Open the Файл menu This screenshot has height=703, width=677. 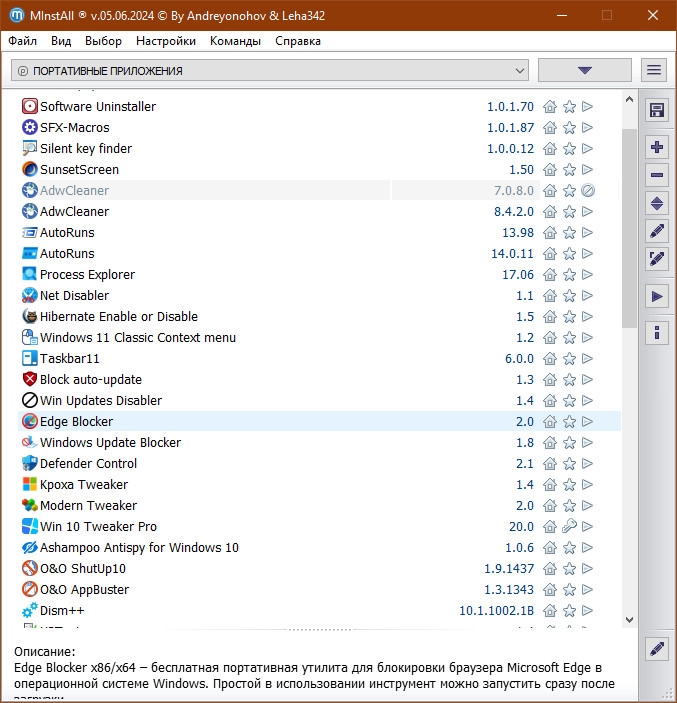tap(22, 41)
